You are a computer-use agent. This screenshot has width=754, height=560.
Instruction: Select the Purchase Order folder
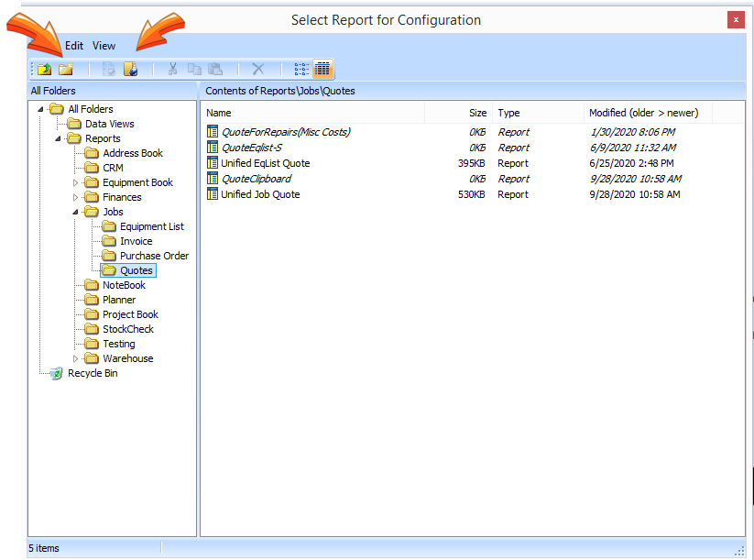tap(154, 256)
